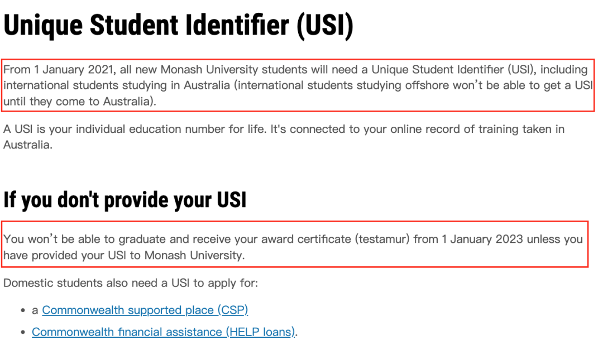Click the "If you don't provide your USI" heading
Image resolution: width=603 pixels, height=364 pixels.
[x=125, y=200]
